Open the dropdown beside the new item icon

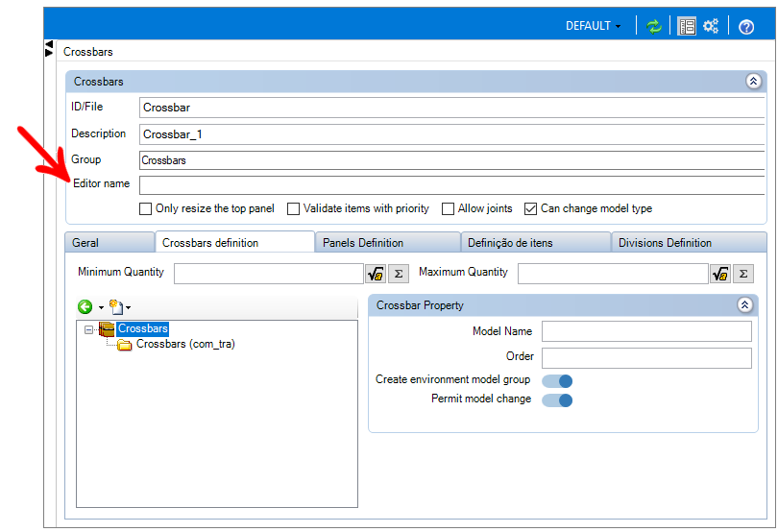point(129,307)
